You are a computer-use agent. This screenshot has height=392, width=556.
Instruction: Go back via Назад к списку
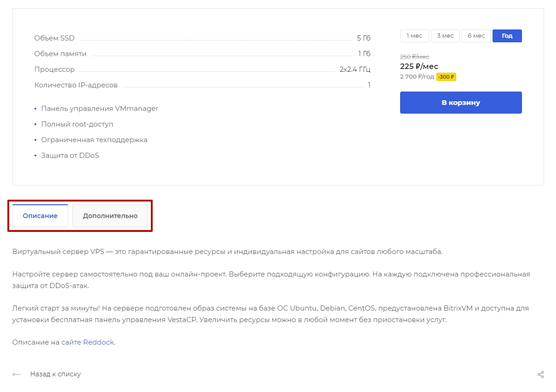click(x=55, y=374)
